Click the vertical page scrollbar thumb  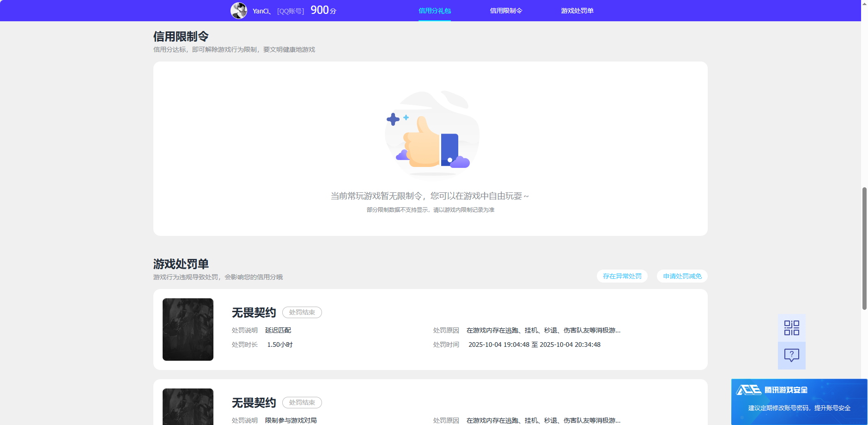pos(864,248)
